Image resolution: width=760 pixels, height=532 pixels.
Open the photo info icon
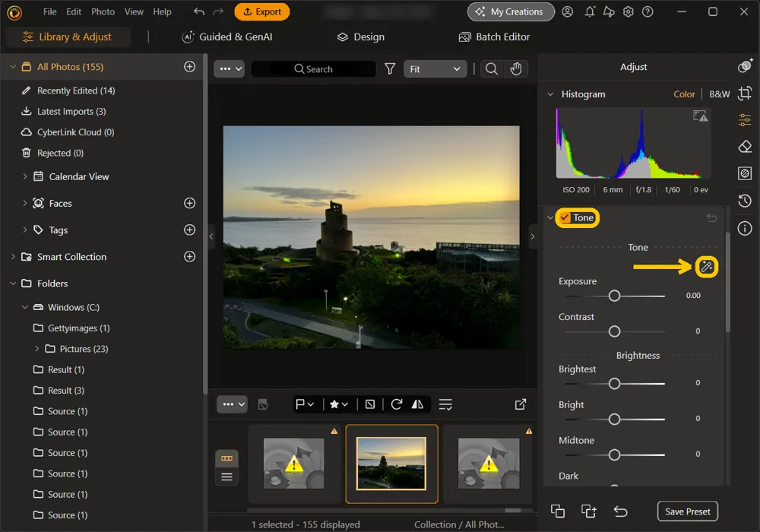[x=745, y=228]
